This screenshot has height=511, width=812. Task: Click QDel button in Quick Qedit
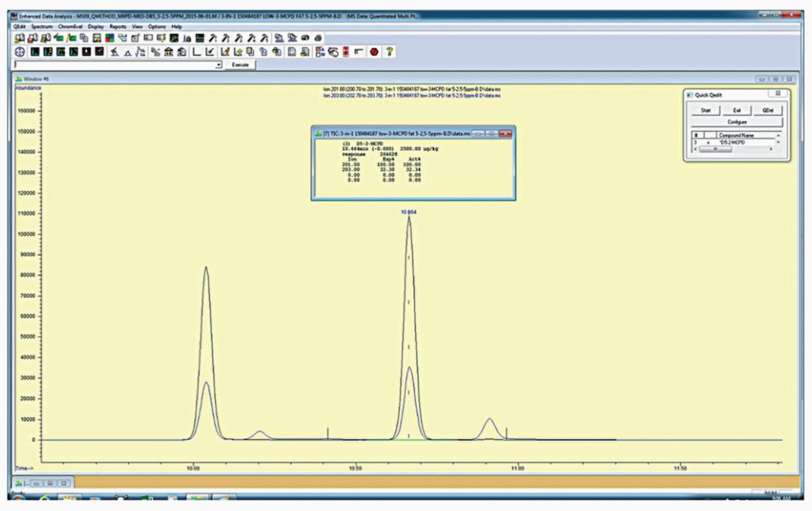tap(768, 111)
